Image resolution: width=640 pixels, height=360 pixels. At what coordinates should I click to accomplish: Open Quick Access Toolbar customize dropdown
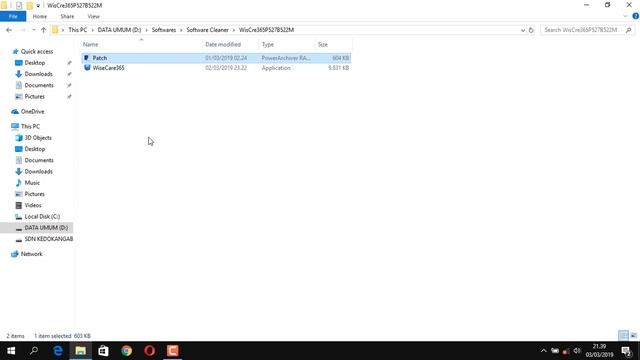pos(38,5)
